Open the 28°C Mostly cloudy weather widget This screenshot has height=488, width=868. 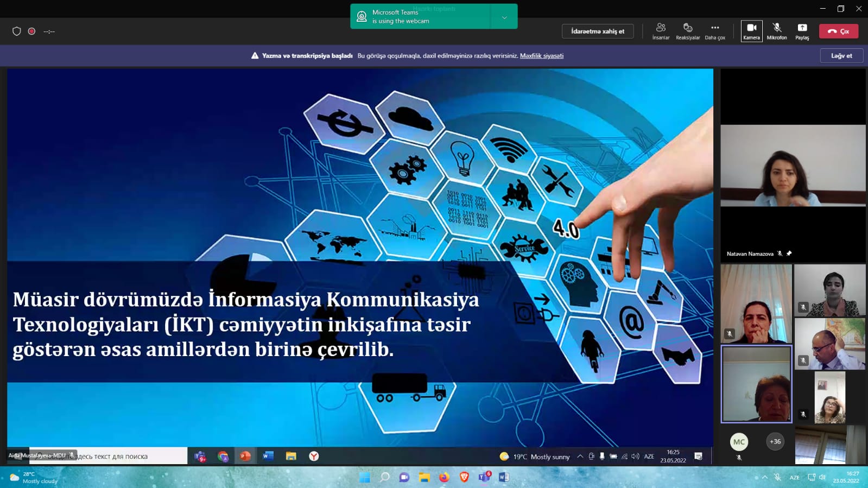[x=34, y=477]
